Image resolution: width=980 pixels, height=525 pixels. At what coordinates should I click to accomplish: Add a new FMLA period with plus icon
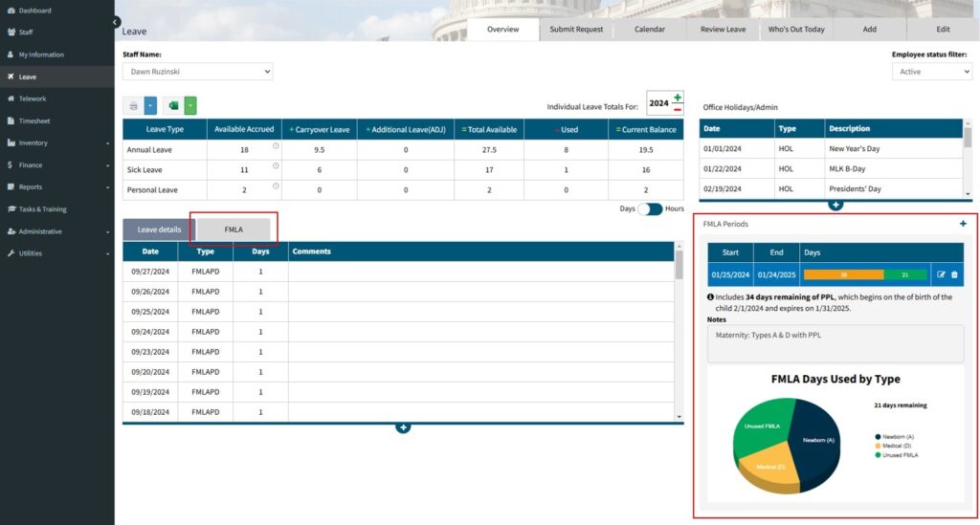tap(963, 224)
